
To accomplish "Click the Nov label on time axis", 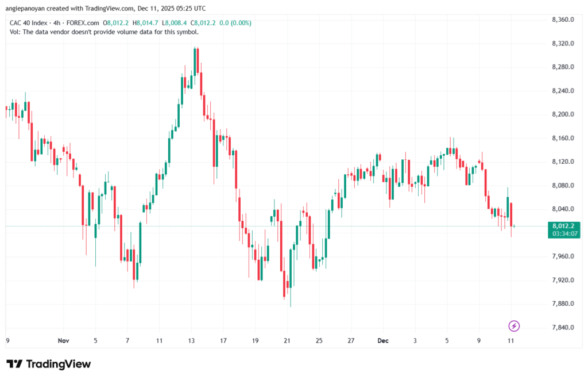I will coord(63,340).
